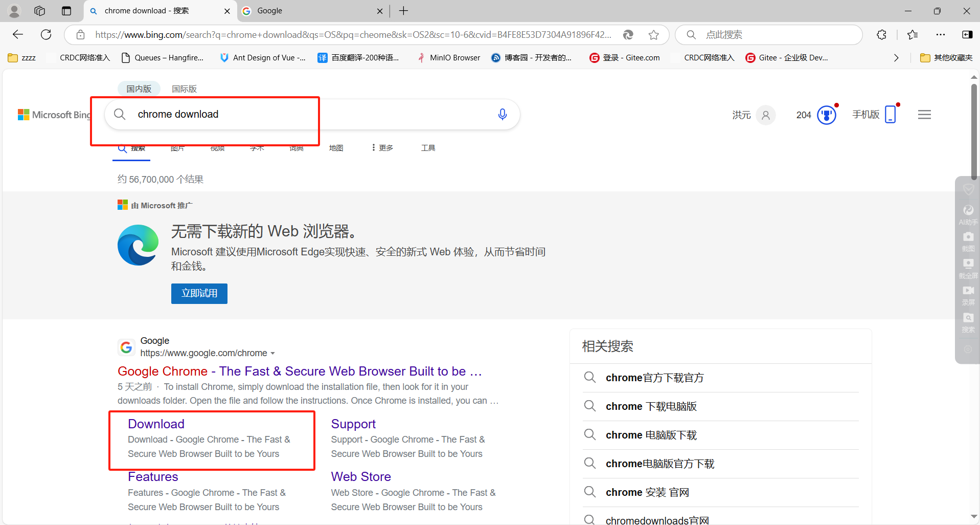Open the zzzz bookmarks folder

click(22, 58)
